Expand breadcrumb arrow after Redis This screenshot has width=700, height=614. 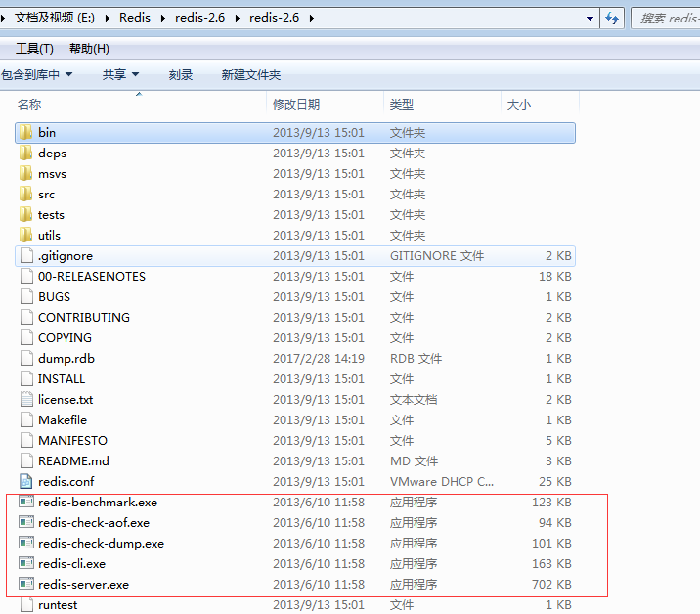pyautogui.click(x=163, y=18)
